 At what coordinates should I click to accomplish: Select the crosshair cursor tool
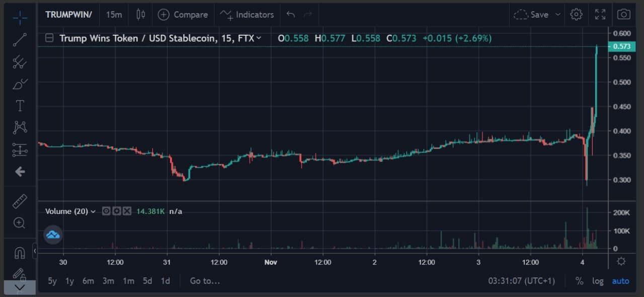tap(20, 18)
